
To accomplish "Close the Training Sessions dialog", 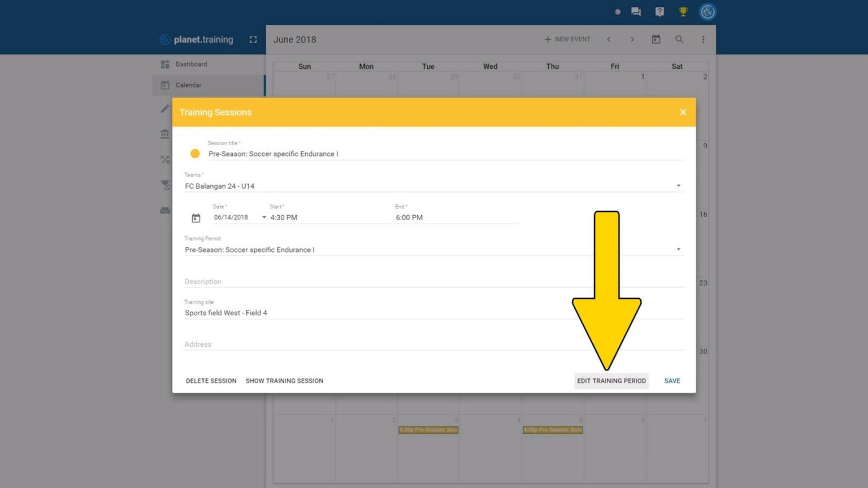I will [683, 112].
